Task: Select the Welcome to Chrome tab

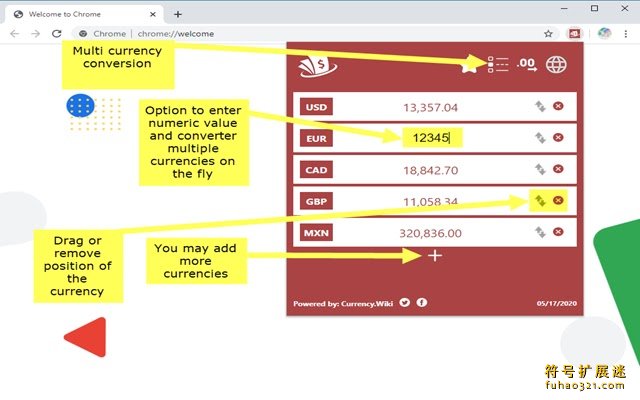Action: pos(84,14)
